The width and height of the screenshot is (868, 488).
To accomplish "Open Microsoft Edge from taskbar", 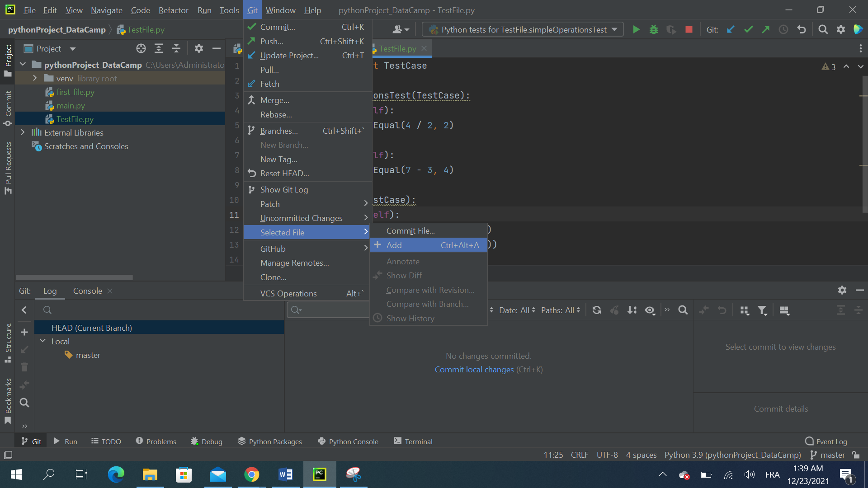I will (116, 474).
